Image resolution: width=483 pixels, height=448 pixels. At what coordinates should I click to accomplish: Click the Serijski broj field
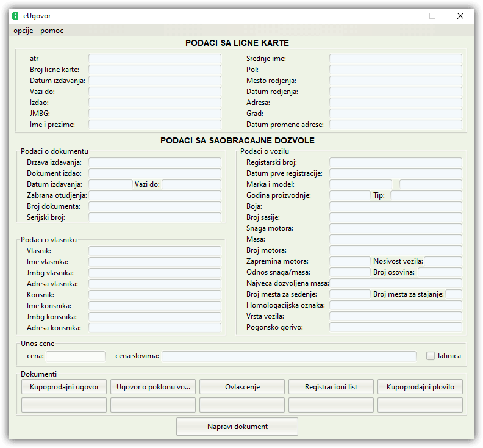pyautogui.click(x=155, y=217)
